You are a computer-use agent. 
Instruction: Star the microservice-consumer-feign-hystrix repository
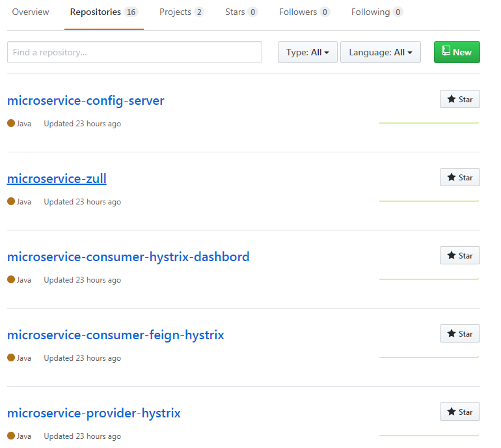pos(459,334)
